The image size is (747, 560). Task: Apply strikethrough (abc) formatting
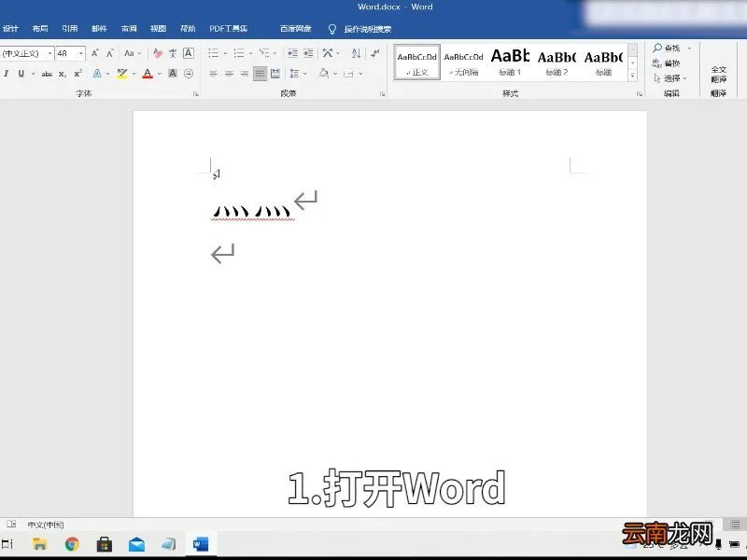47,74
